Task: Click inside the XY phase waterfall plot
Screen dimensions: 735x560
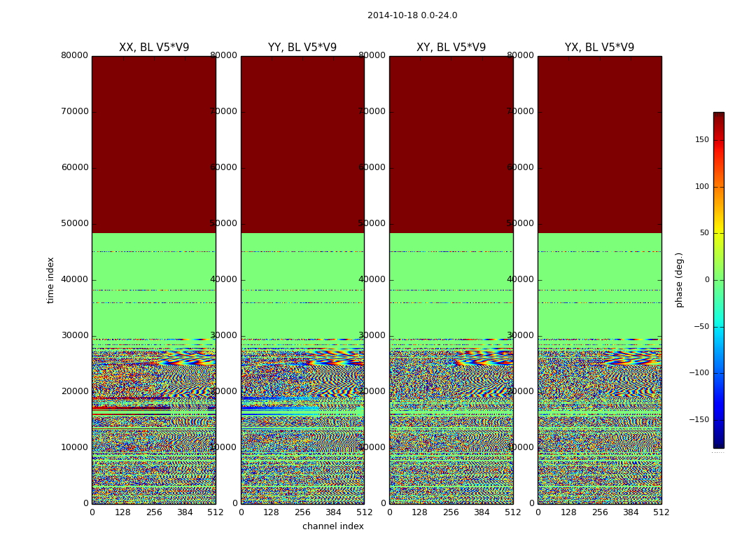Action: [x=451, y=280]
